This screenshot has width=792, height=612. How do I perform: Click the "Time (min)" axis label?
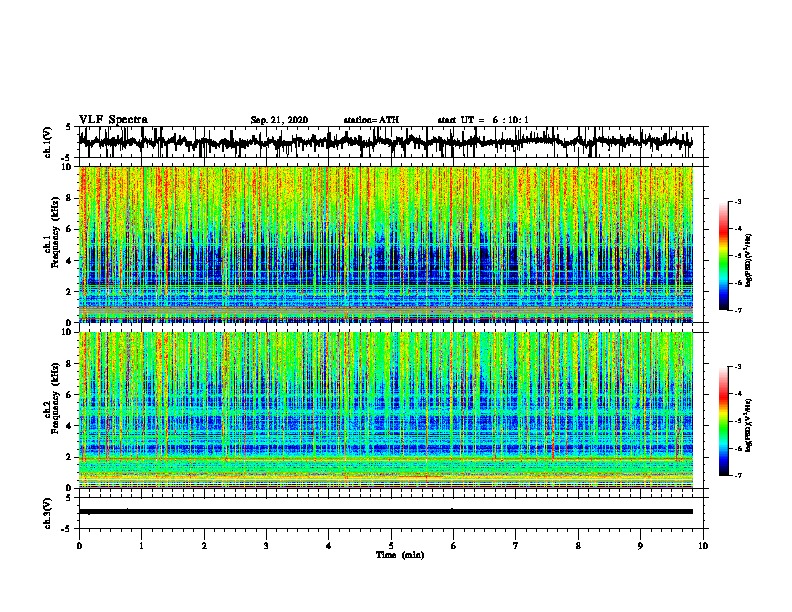pyautogui.click(x=400, y=555)
